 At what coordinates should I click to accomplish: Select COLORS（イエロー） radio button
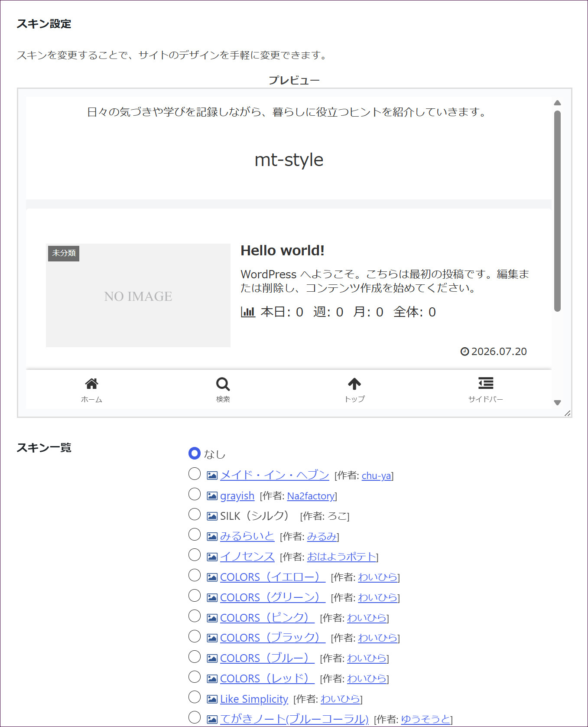click(x=195, y=575)
